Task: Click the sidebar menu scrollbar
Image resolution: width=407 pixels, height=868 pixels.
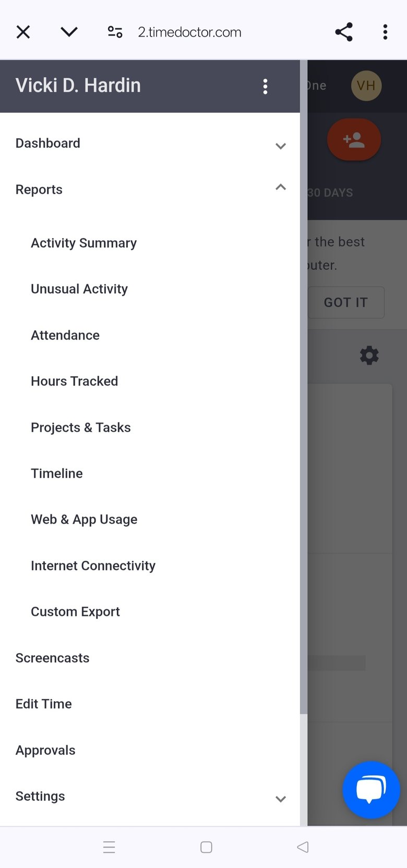Action: click(304, 387)
